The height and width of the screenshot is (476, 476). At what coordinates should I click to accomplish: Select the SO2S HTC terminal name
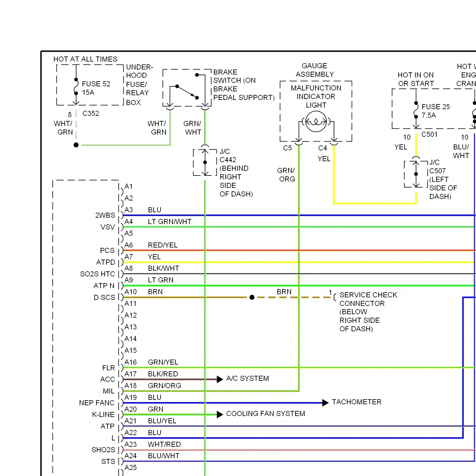pyautogui.click(x=97, y=274)
